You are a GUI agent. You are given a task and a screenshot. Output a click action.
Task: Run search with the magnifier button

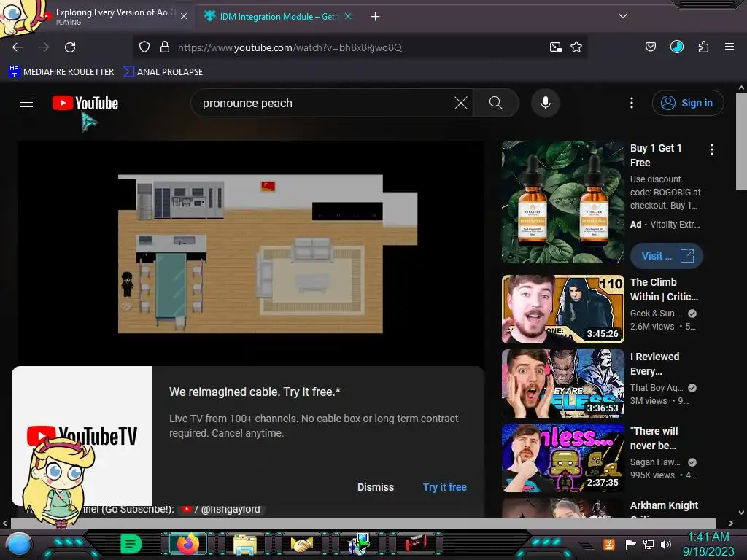tap(496, 103)
